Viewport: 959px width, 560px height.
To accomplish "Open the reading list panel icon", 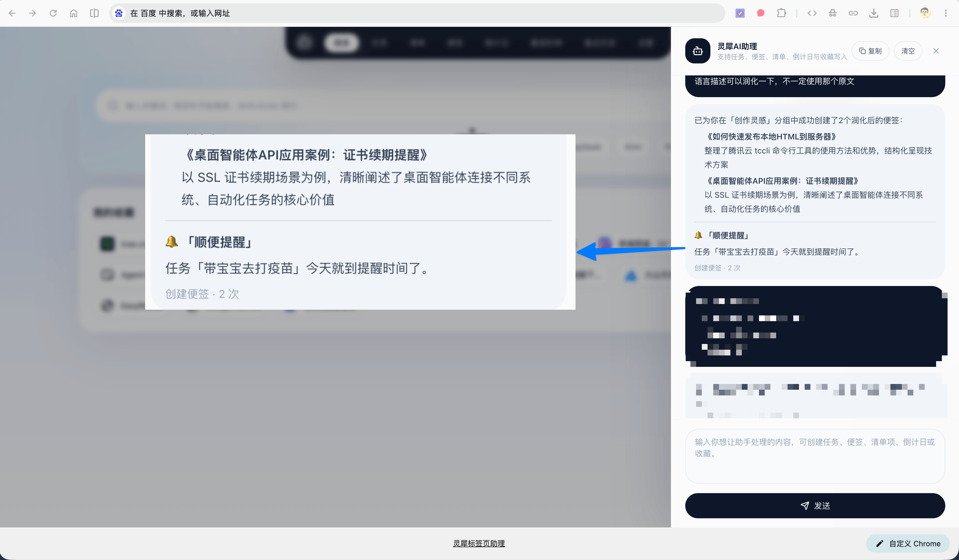I will click(894, 13).
